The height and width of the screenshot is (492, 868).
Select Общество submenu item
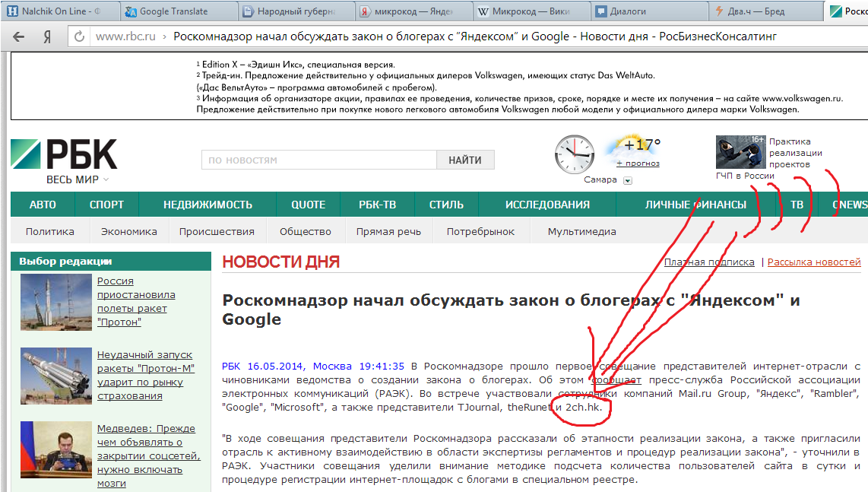(x=305, y=232)
